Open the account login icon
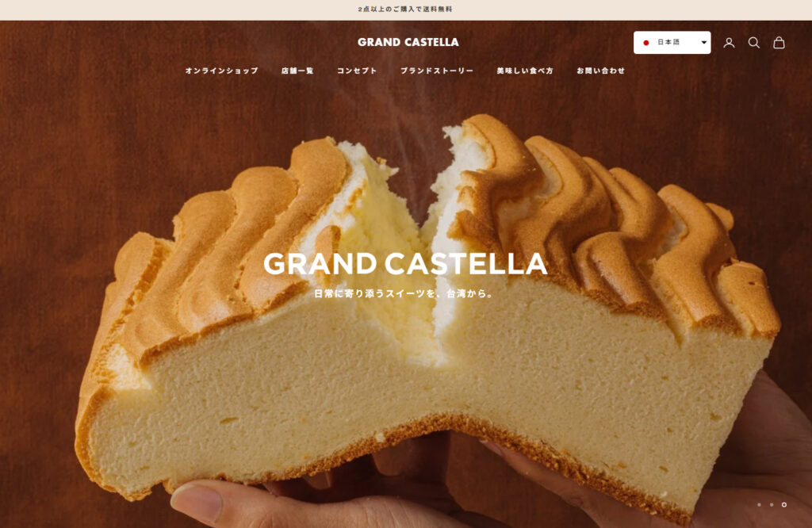 [729, 43]
